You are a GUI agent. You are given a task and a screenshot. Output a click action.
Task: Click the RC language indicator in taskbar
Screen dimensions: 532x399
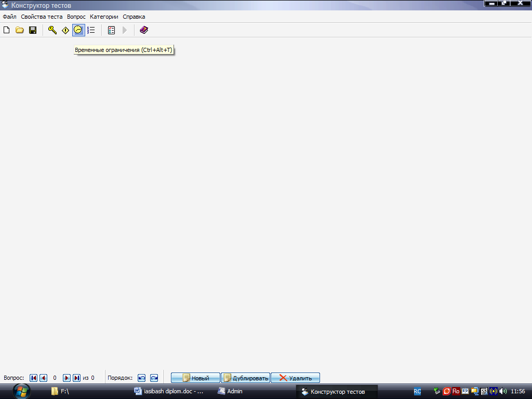point(417,391)
